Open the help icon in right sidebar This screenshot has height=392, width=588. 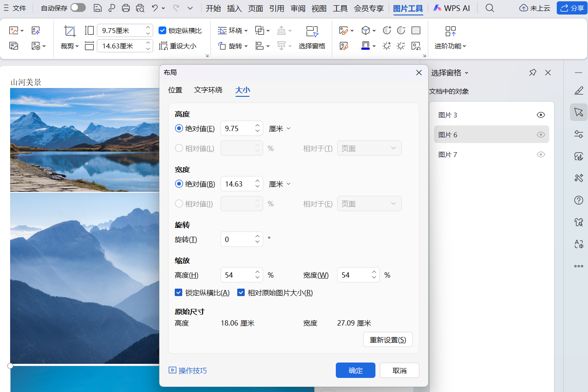click(579, 200)
